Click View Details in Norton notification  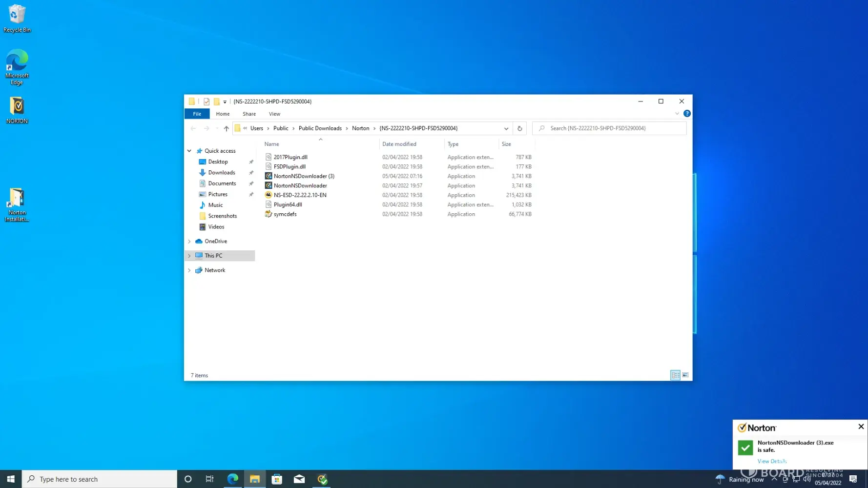click(x=771, y=461)
